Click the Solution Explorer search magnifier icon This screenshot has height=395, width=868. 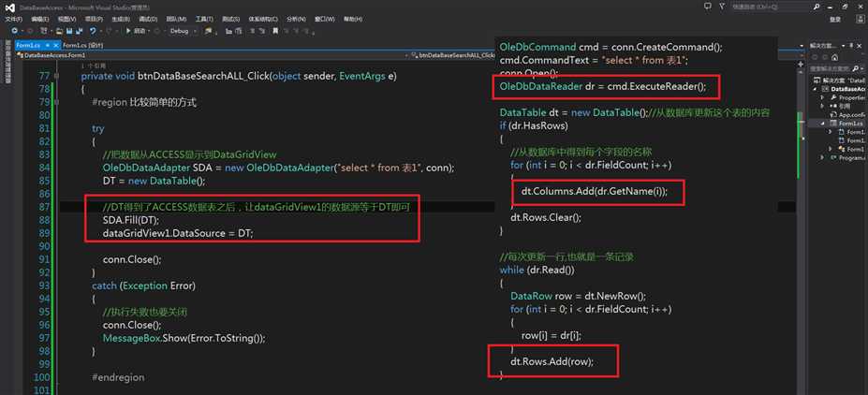click(855, 68)
